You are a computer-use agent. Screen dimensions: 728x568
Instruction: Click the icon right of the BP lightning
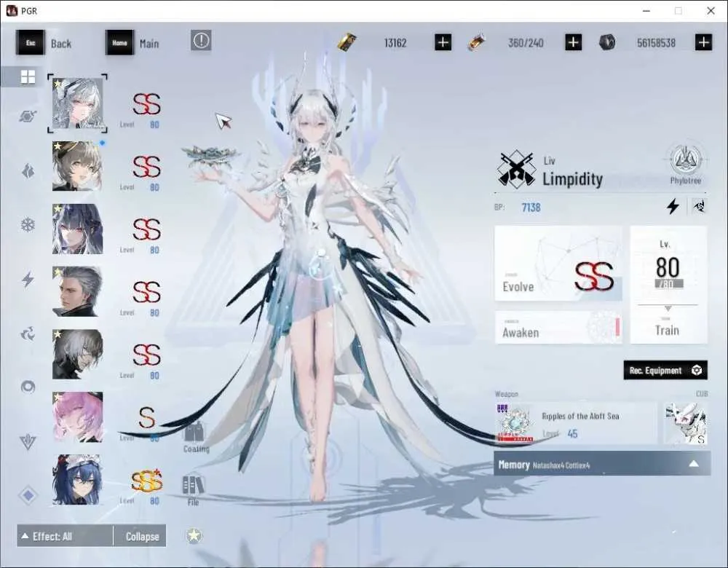[699, 206]
